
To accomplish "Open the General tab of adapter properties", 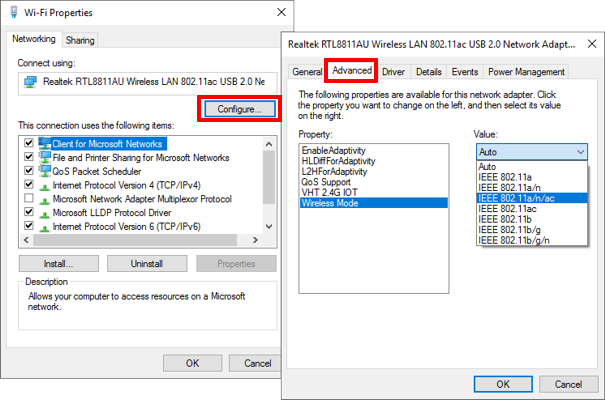I will click(307, 72).
